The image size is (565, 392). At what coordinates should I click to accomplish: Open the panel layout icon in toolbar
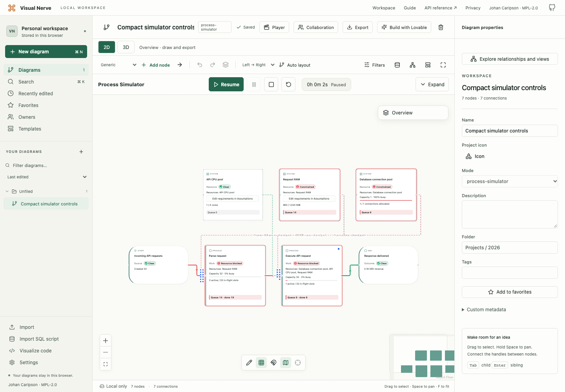(x=428, y=65)
